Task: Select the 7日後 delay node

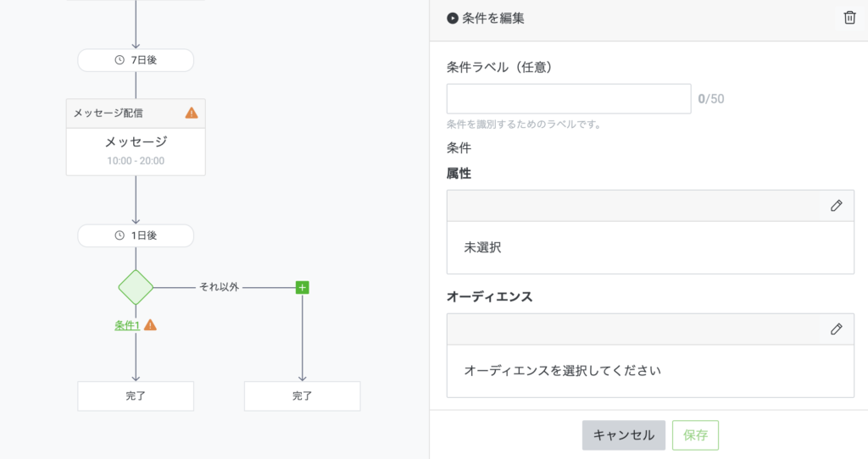Action: click(x=136, y=61)
